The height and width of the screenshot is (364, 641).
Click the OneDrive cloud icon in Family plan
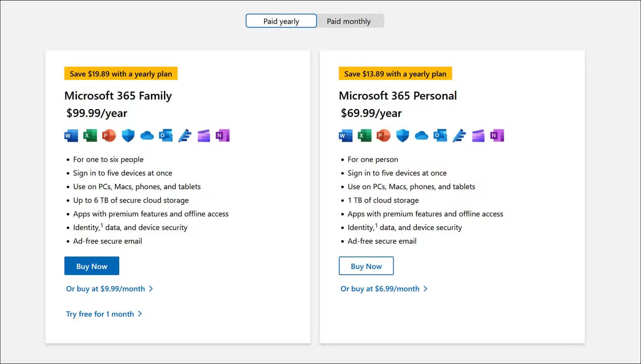tap(147, 135)
